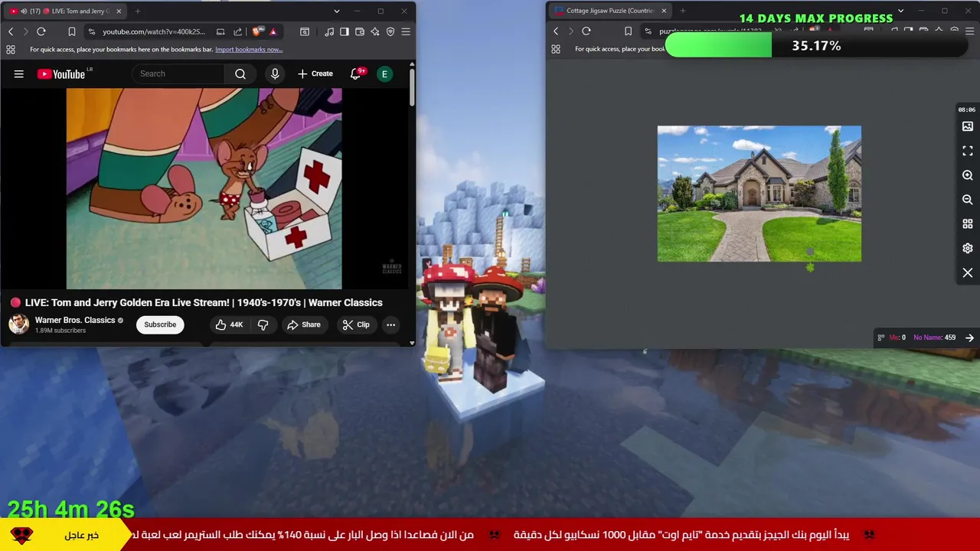Open YouTube notifications bell

[355, 73]
